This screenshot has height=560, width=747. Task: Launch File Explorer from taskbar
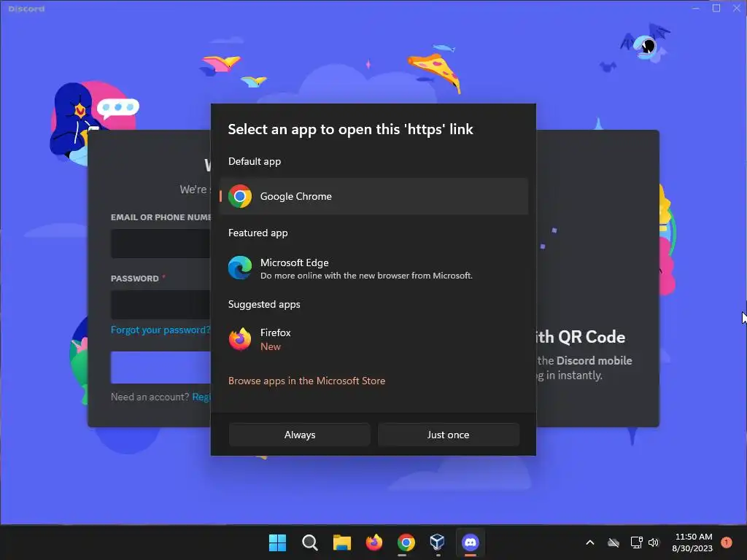click(x=341, y=542)
